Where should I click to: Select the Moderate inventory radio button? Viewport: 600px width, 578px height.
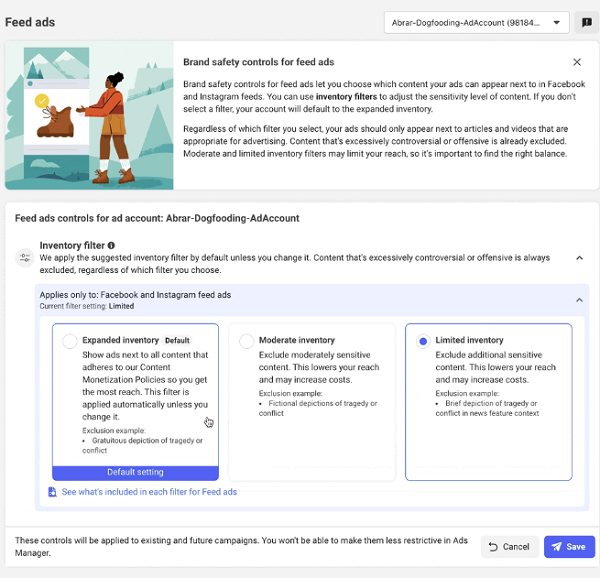246,341
